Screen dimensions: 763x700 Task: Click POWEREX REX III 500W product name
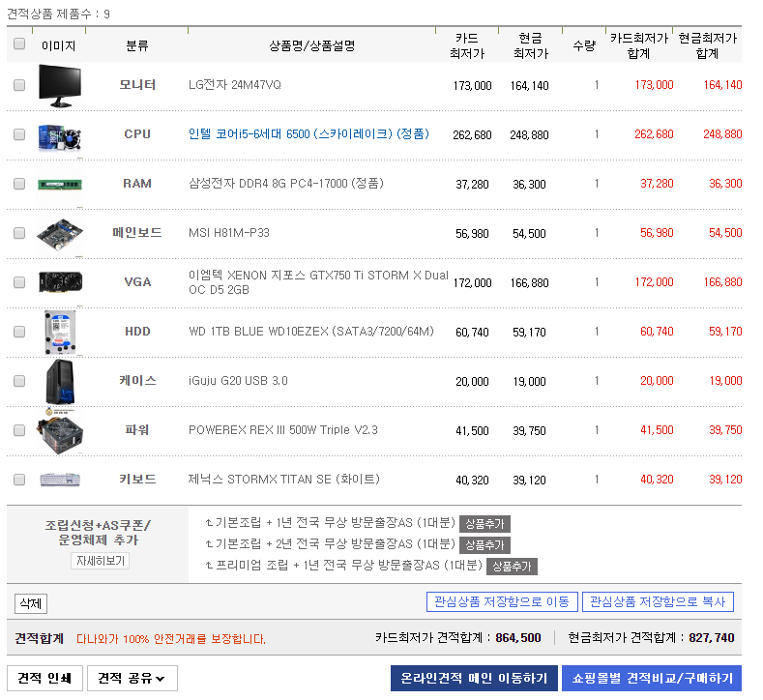(x=282, y=430)
